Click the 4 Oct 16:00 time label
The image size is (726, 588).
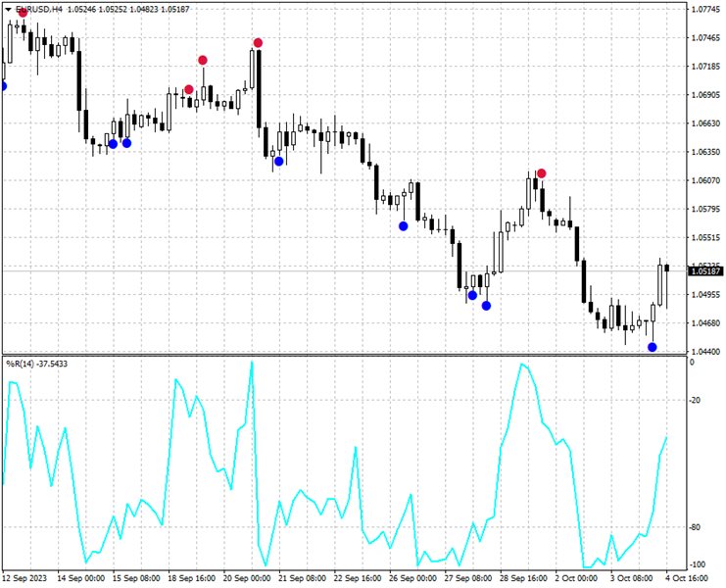(687, 578)
